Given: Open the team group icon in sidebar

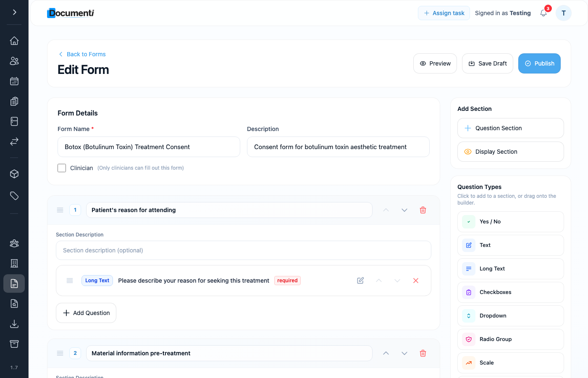Looking at the screenshot, I should pyautogui.click(x=14, y=243).
